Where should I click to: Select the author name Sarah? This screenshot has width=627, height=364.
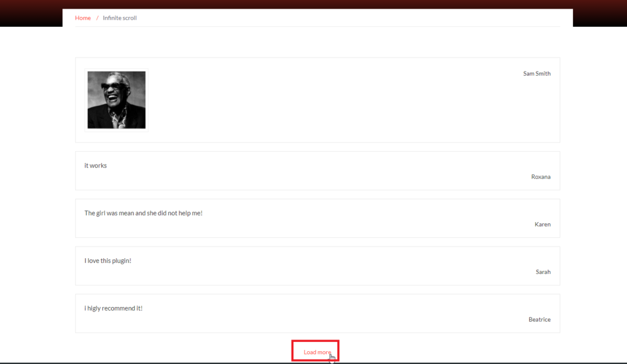point(543,272)
